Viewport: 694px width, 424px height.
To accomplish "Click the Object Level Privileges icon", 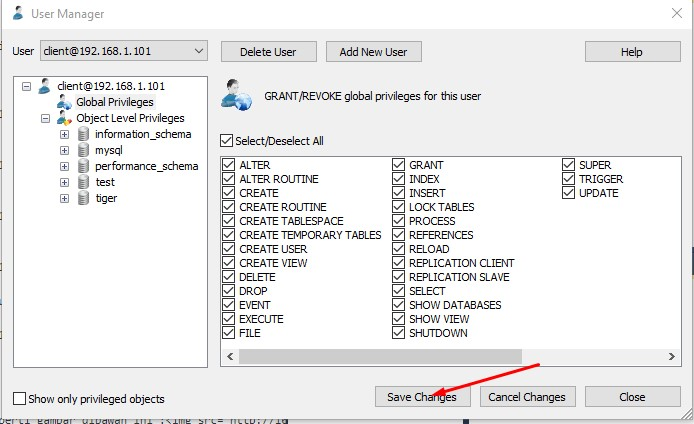I will [x=64, y=118].
